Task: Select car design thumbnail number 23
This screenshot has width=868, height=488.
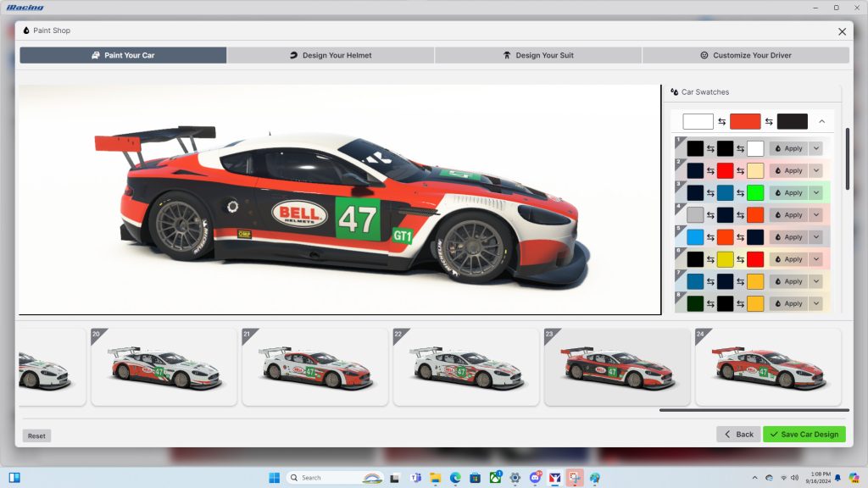Action: point(618,366)
